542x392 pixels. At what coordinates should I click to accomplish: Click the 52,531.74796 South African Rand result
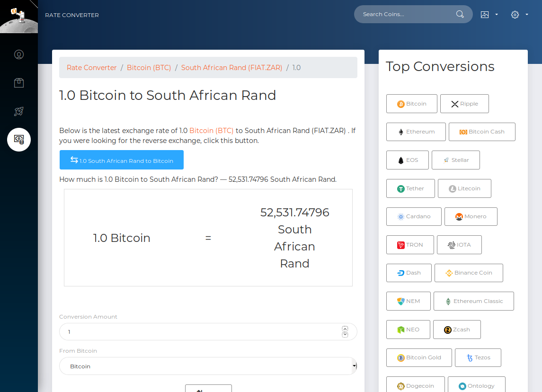294,238
